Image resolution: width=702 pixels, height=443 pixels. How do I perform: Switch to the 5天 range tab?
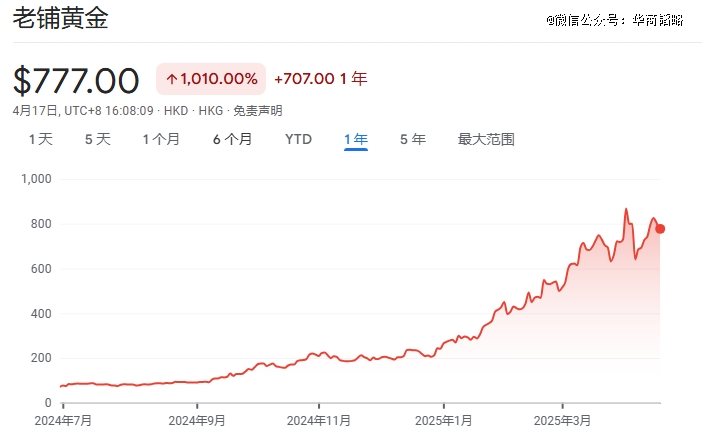tap(97, 139)
